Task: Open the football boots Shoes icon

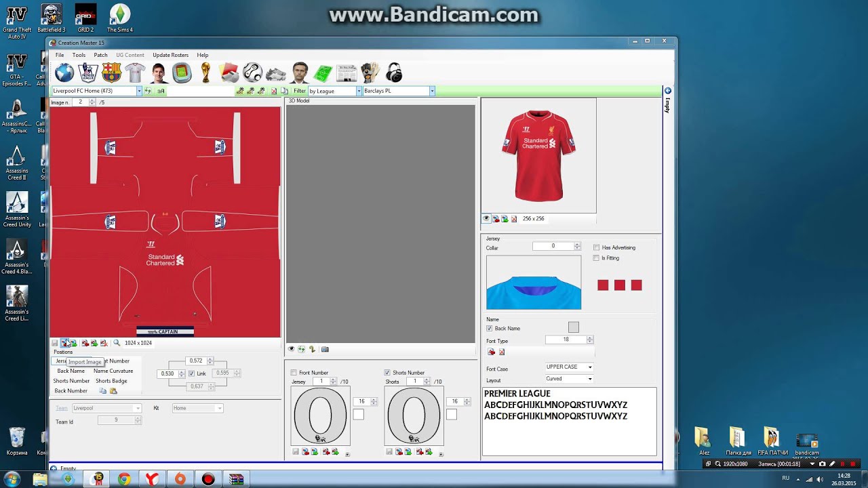Action: [276, 73]
